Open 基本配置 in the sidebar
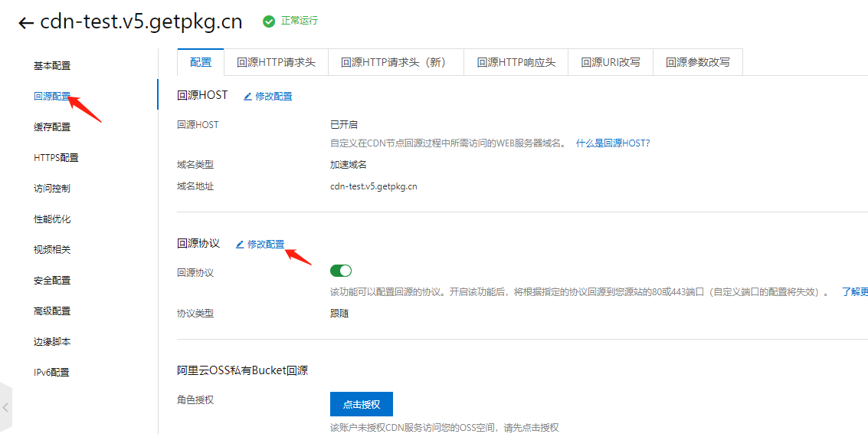The height and width of the screenshot is (434, 868). pyautogui.click(x=52, y=66)
